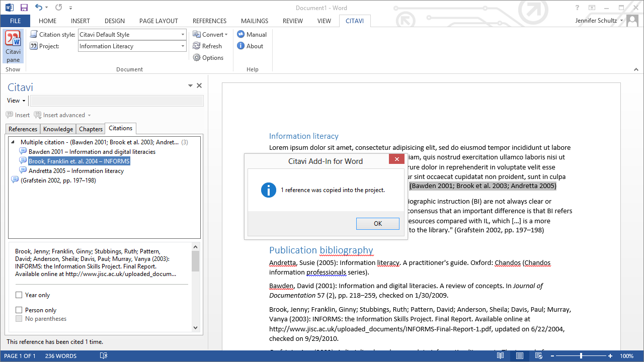Switch to Read Mode view
The image size is (644, 362).
500,356
